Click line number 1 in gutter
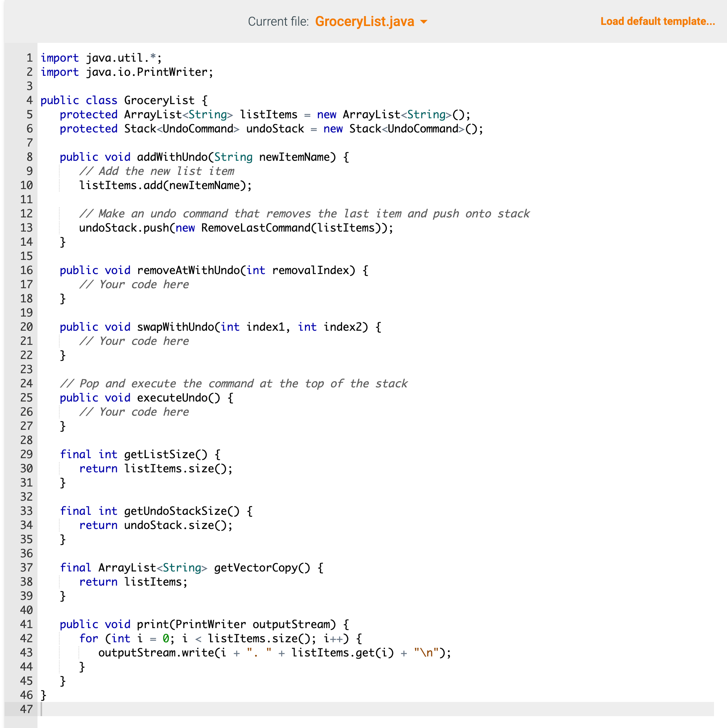Viewport: 727px width, 728px height. 29,58
